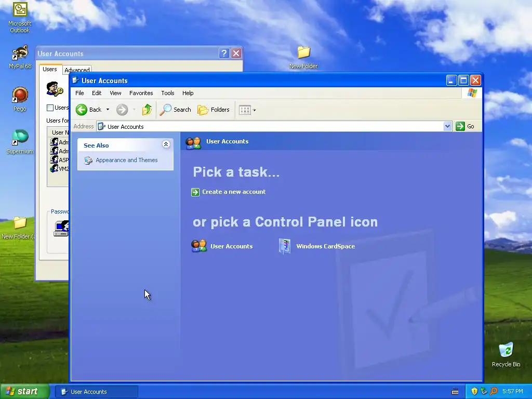Open the Tools menu
Viewport: 532px width, 399px height.
(168, 93)
